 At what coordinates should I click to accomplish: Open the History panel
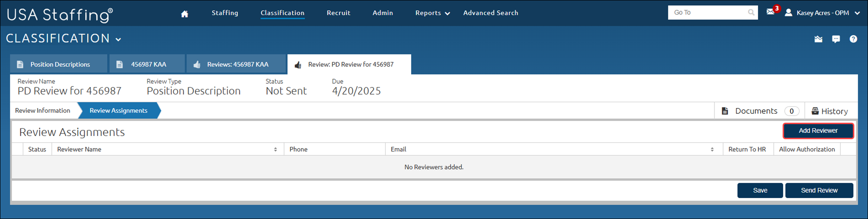point(831,111)
